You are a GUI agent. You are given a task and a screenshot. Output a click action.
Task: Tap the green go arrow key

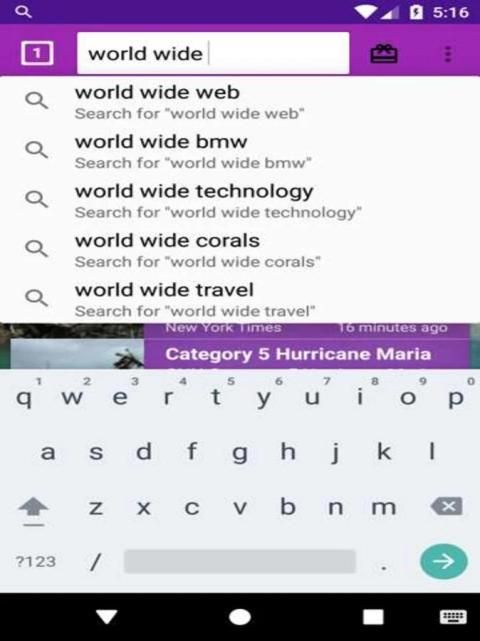tap(444, 561)
